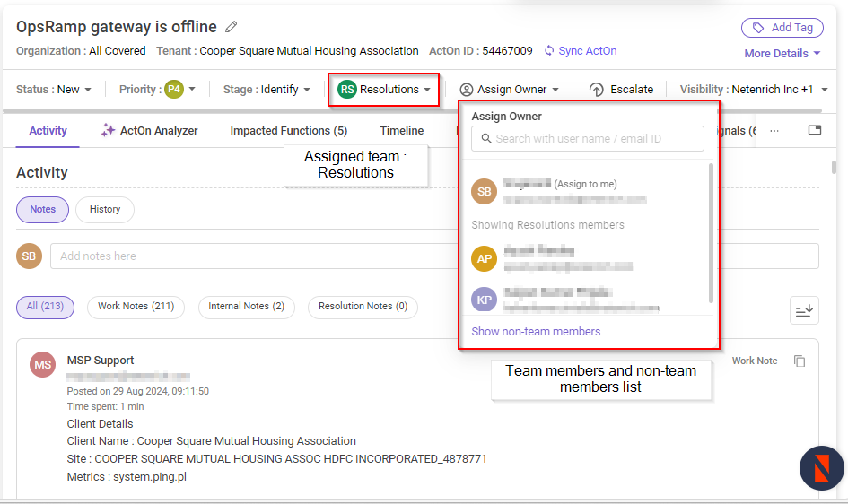Image resolution: width=848 pixels, height=504 pixels.
Task: Edit the incident title with the pencil icon
Action: coord(231,27)
